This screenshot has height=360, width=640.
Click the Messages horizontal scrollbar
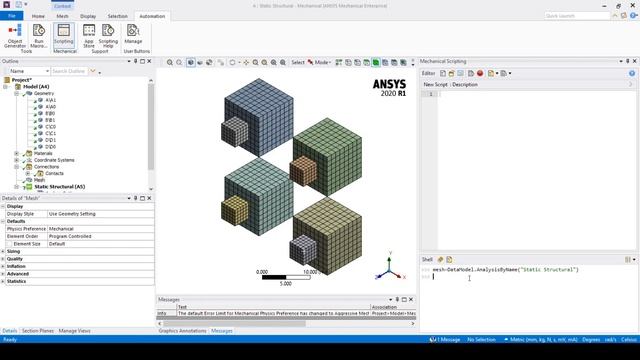(x=235, y=324)
